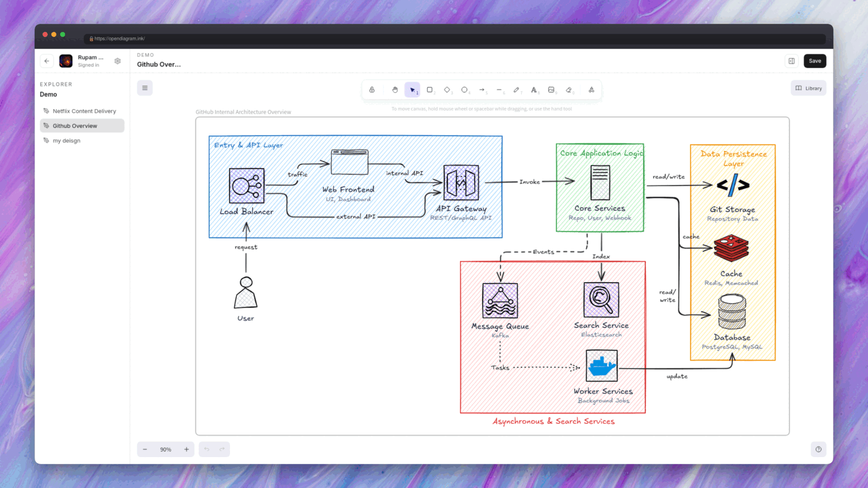Click the 'internal API' label
868x488 pixels.
click(x=405, y=174)
